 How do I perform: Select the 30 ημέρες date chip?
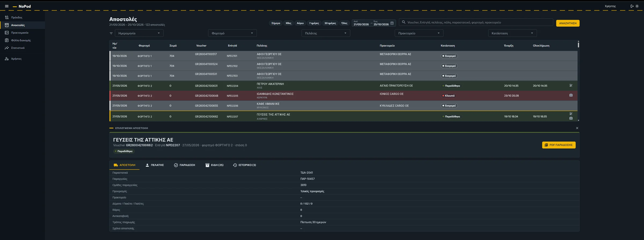click(x=330, y=23)
